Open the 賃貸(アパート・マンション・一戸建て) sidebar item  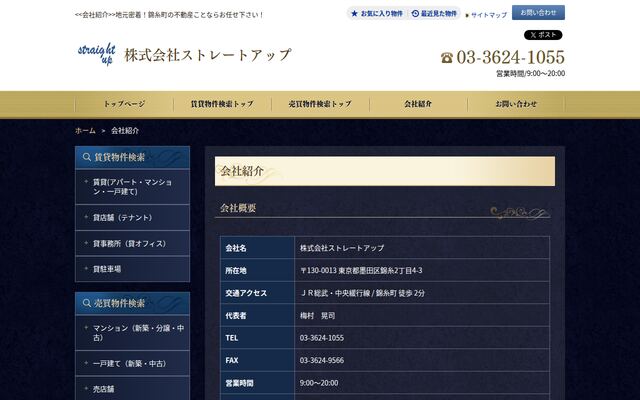[132, 187]
